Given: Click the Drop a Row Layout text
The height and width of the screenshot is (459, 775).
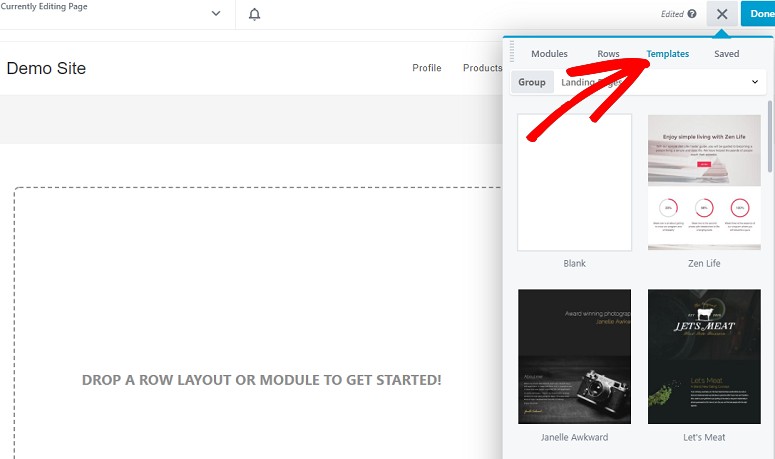Looking at the screenshot, I should pos(261,380).
